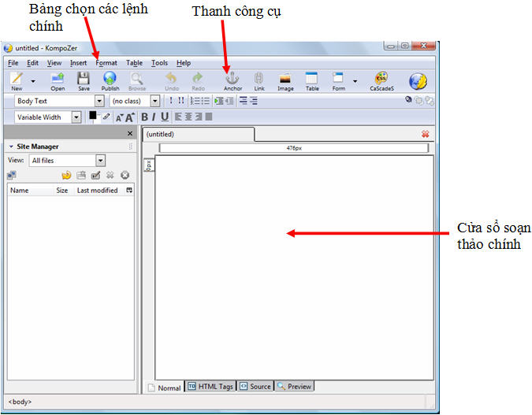Open the arrow menu beside the Form icon

(x=355, y=81)
